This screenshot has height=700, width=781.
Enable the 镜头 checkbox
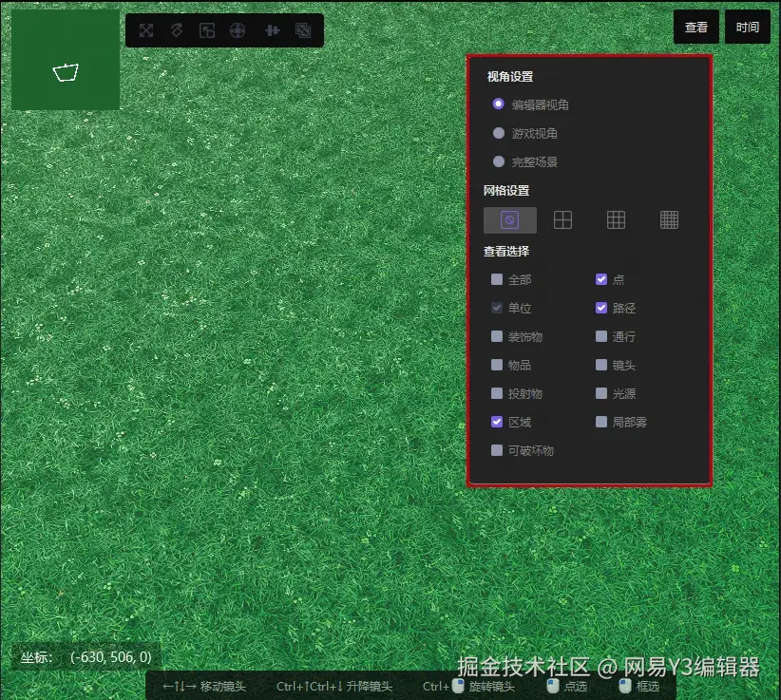click(601, 365)
